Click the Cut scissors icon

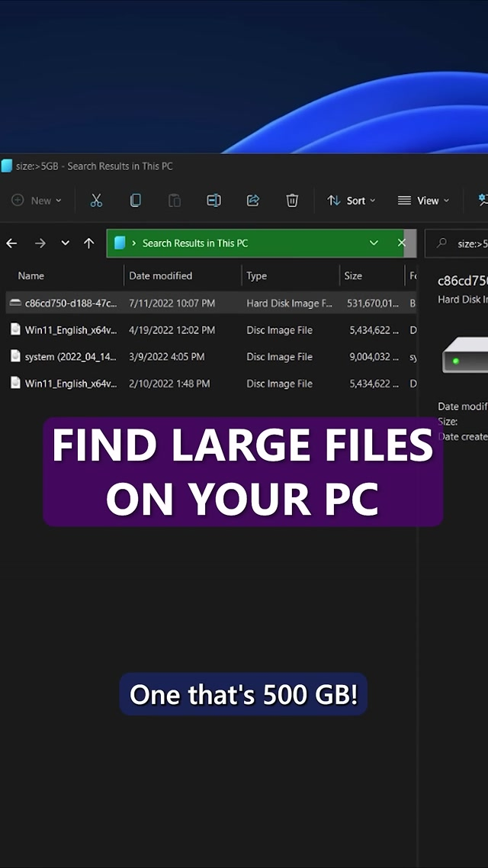96,201
